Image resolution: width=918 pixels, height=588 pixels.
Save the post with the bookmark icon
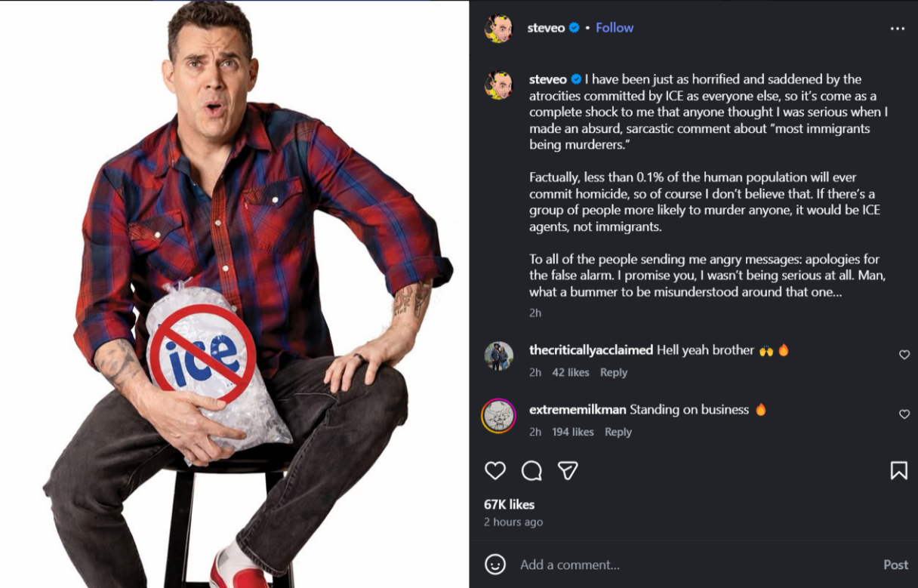click(x=898, y=471)
